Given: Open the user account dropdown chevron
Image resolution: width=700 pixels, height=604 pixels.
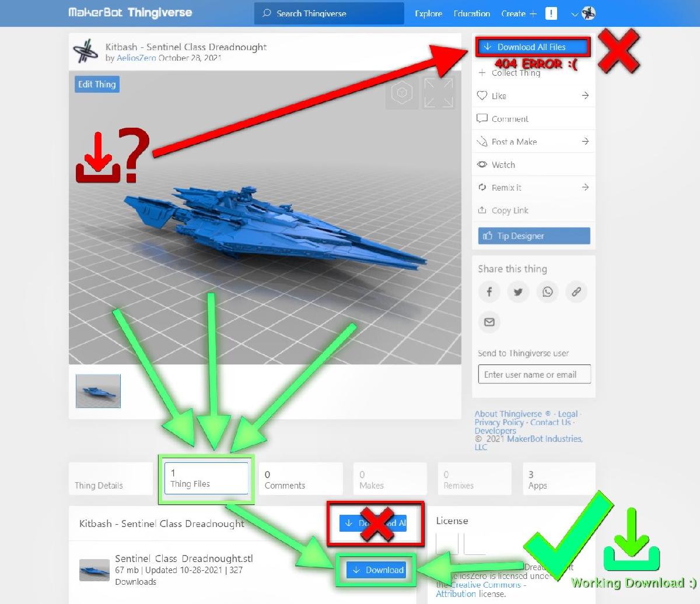Looking at the screenshot, I should (x=574, y=14).
